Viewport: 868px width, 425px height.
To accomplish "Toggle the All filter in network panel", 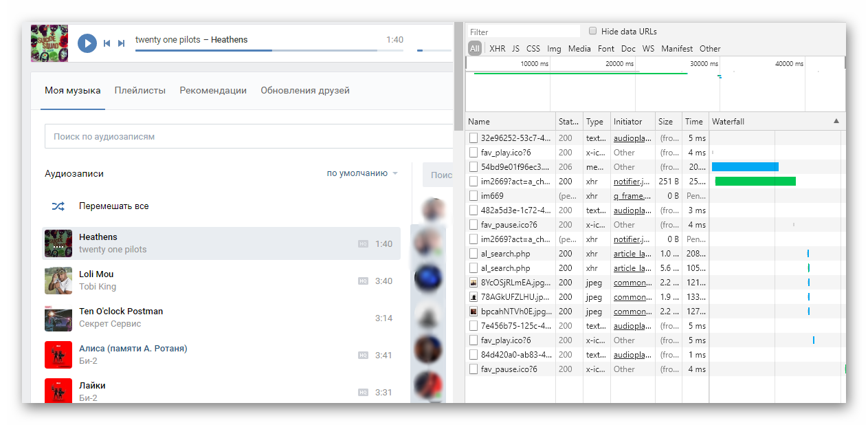I will coord(474,49).
